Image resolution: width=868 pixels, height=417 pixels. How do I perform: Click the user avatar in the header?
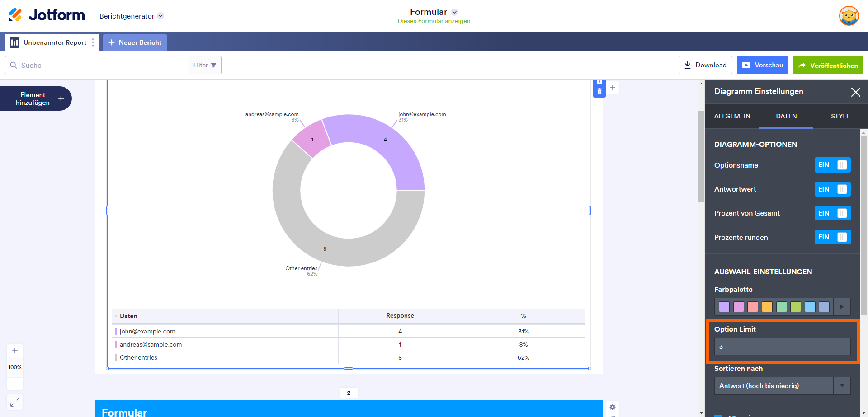tap(849, 16)
